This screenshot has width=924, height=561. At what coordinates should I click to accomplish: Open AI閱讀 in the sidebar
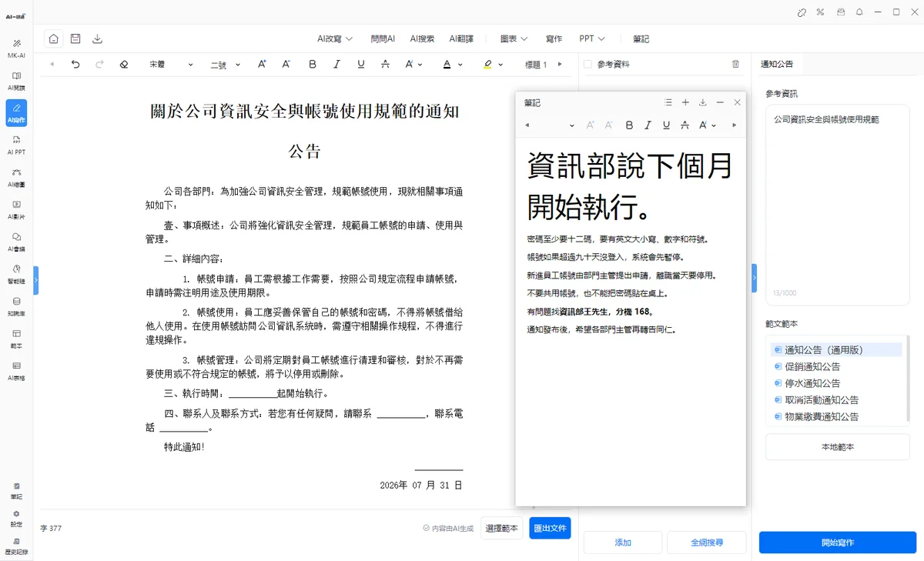pos(16,81)
